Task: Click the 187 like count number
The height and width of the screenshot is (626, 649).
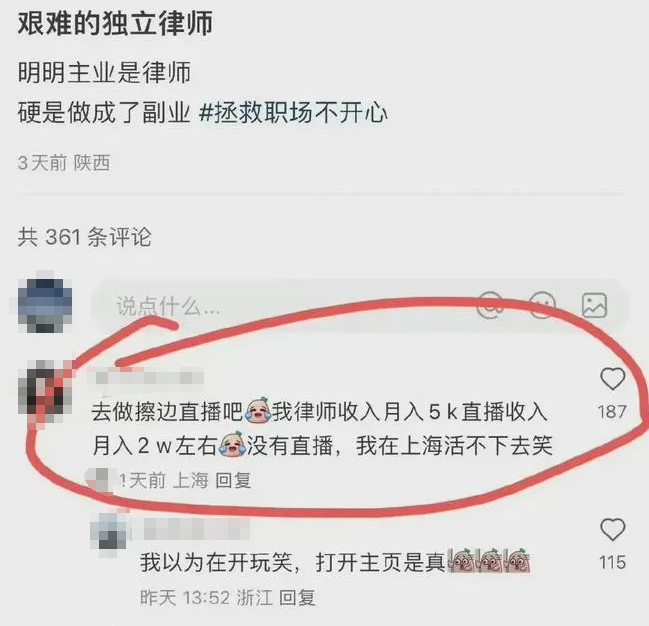Action: click(612, 412)
